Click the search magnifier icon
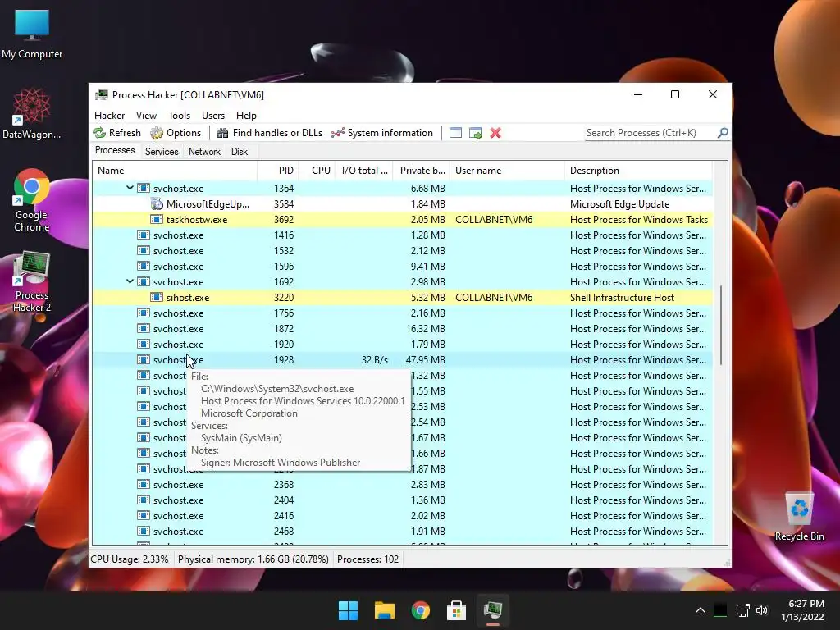Viewport: 840px width, 630px height. [x=723, y=132]
